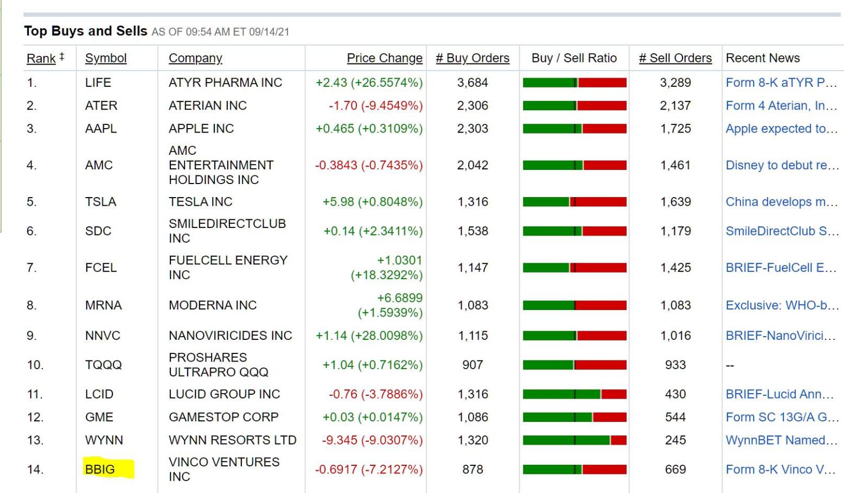Click the ATERIAN INC company name
This screenshot has width=868, height=493.
[x=208, y=105]
